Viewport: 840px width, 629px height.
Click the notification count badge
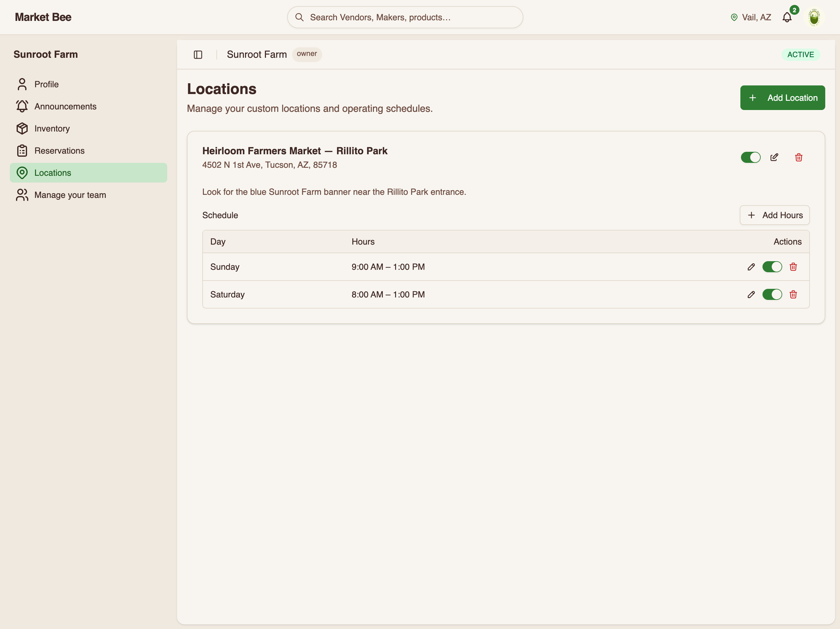pyautogui.click(x=794, y=10)
